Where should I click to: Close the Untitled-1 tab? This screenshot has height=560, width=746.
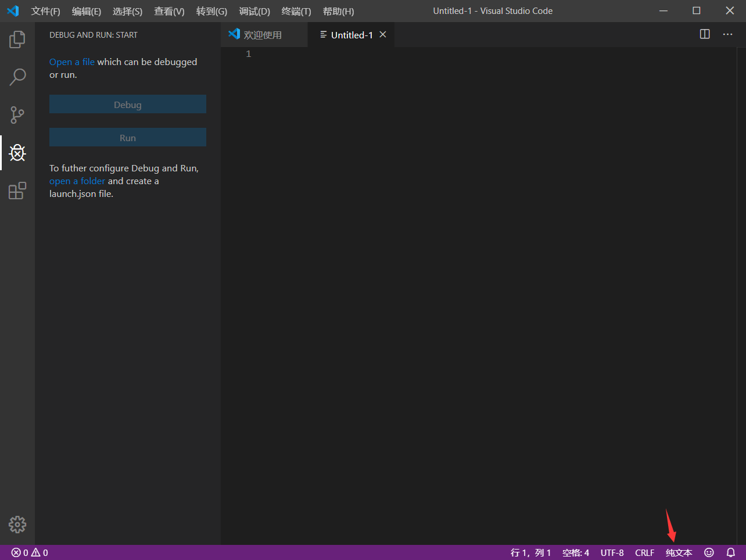pos(383,35)
